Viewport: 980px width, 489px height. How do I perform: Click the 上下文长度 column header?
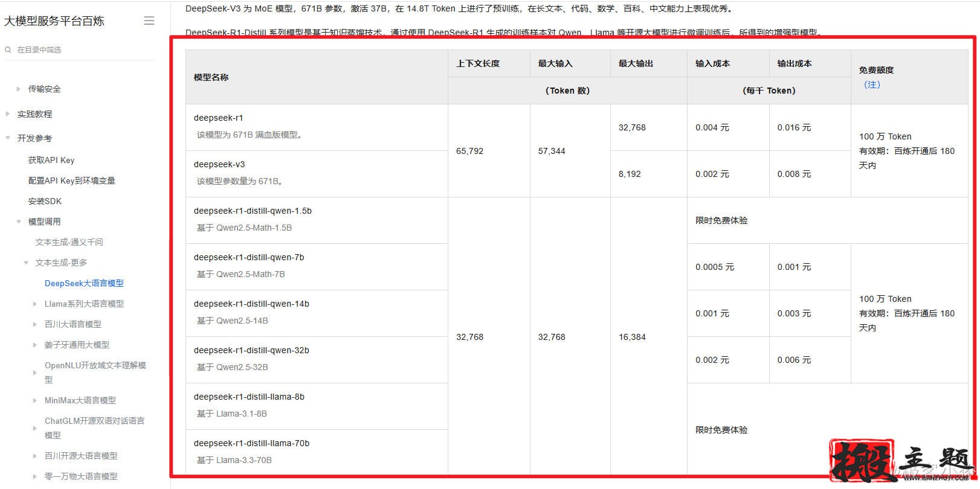[x=489, y=63]
